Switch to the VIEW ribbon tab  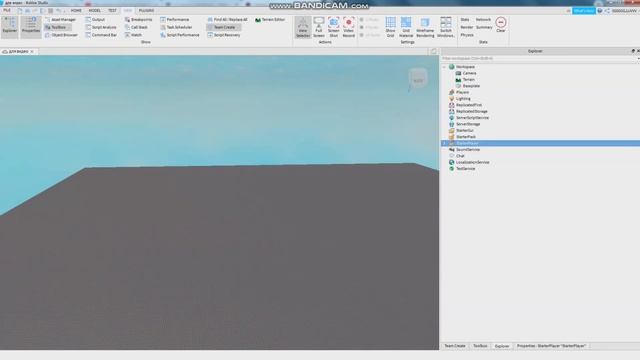(x=128, y=11)
